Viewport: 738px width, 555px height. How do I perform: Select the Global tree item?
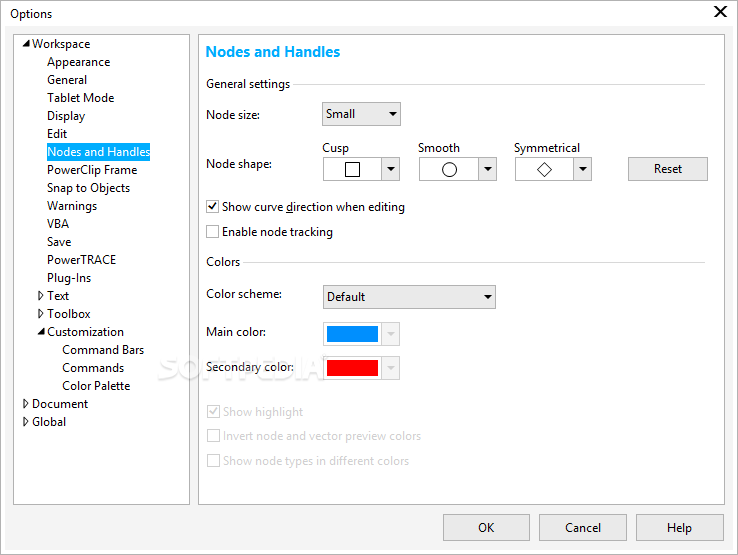pyautogui.click(x=49, y=422)
